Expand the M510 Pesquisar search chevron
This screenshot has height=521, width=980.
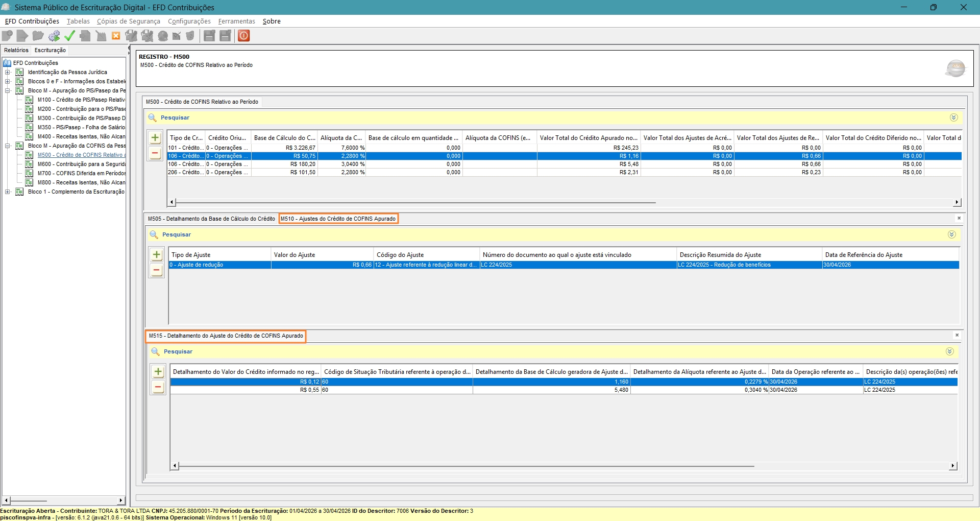click(951, 234)
